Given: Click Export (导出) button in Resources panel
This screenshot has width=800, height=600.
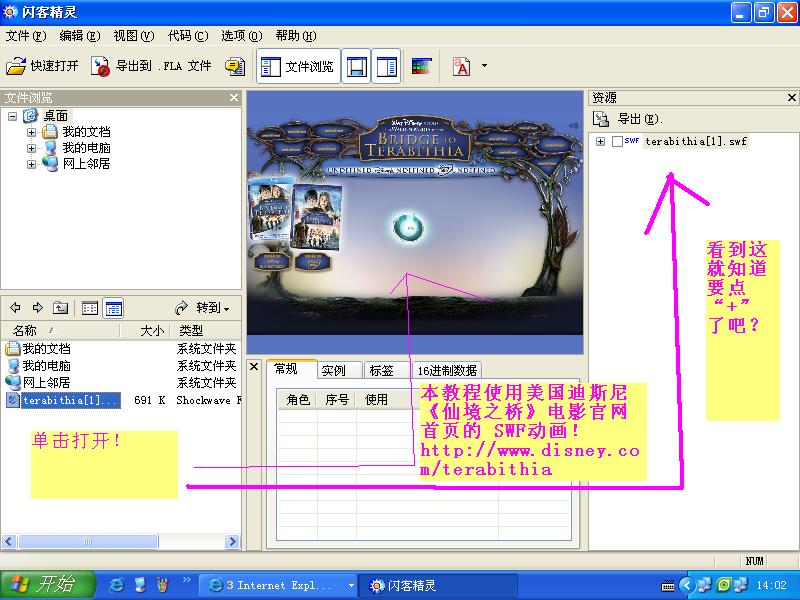Looking at the screenshot, I should (x=628, y=119).
